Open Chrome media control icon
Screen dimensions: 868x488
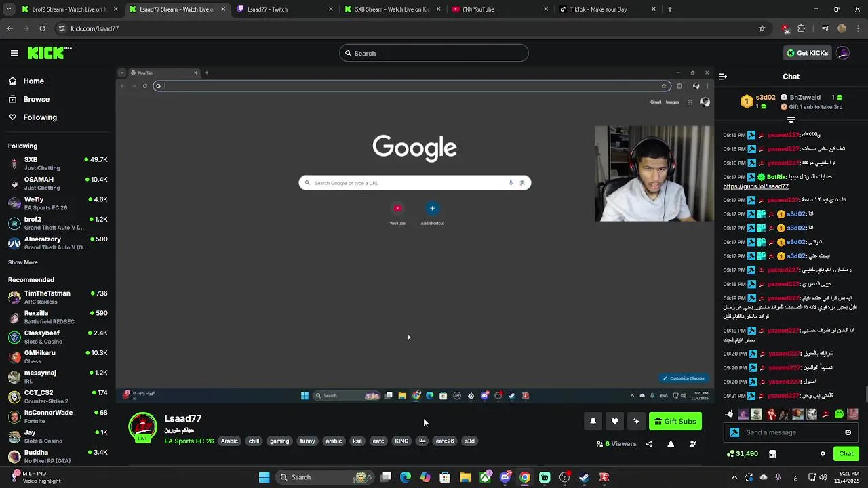[x=825, y=28]
